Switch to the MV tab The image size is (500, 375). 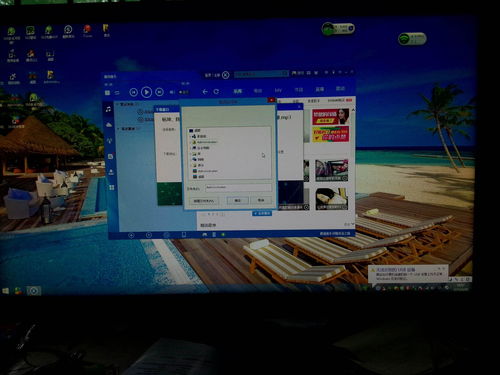tap(278, 90)
